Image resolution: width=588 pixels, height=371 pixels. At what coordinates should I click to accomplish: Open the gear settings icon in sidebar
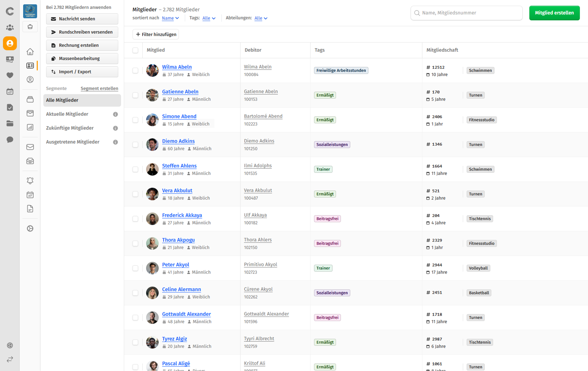click(x=30, y=228)
